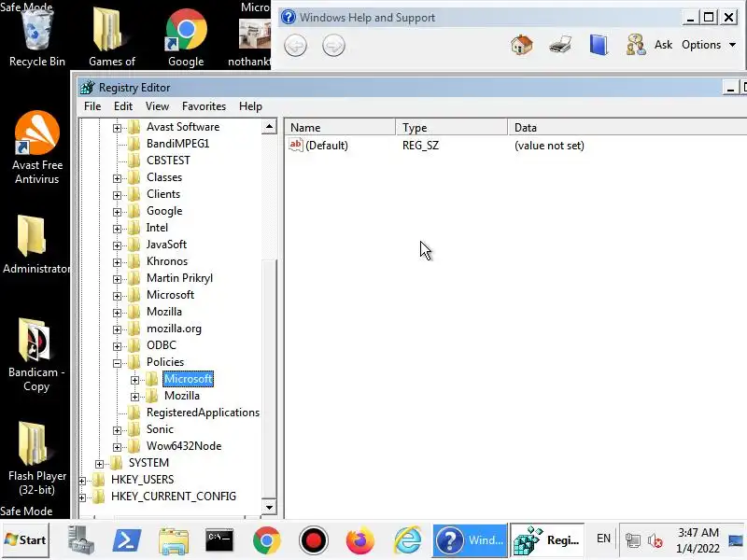Open Windows Explorer from taskbar

tap(174, 541)
